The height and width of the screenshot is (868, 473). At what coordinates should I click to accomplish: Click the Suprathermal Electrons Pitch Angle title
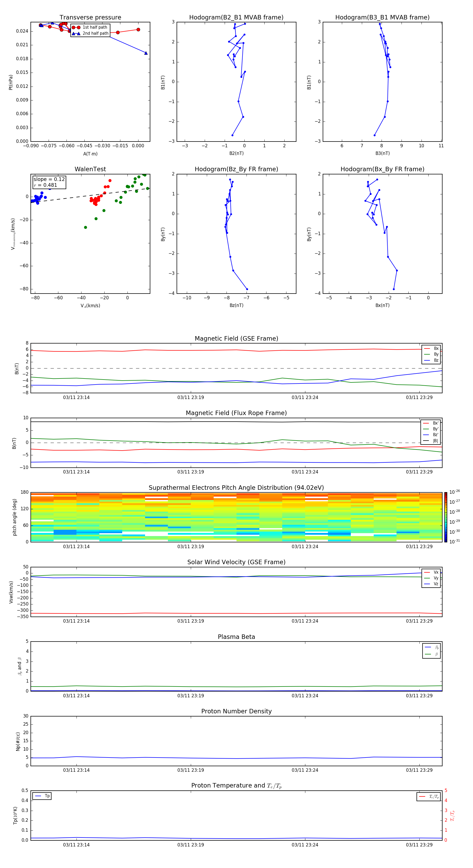(x=236, y=488)
